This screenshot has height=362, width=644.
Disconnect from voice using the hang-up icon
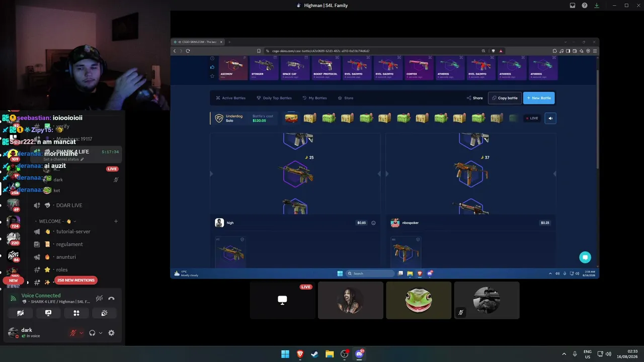coord(111,299)
